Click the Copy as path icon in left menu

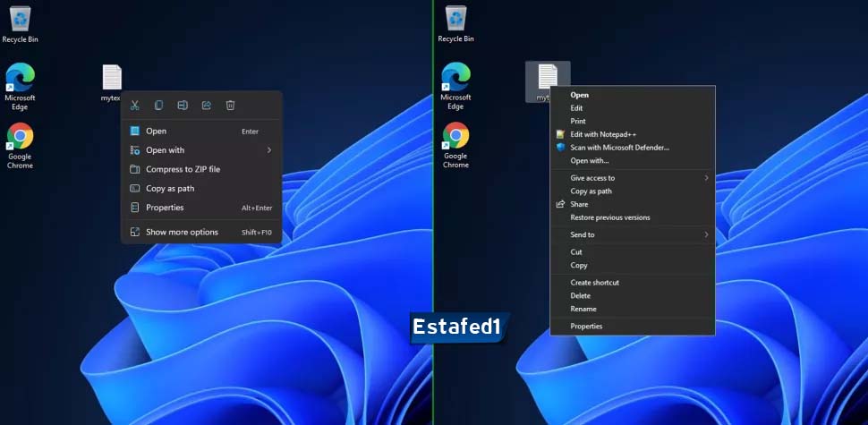coord(134,189)
